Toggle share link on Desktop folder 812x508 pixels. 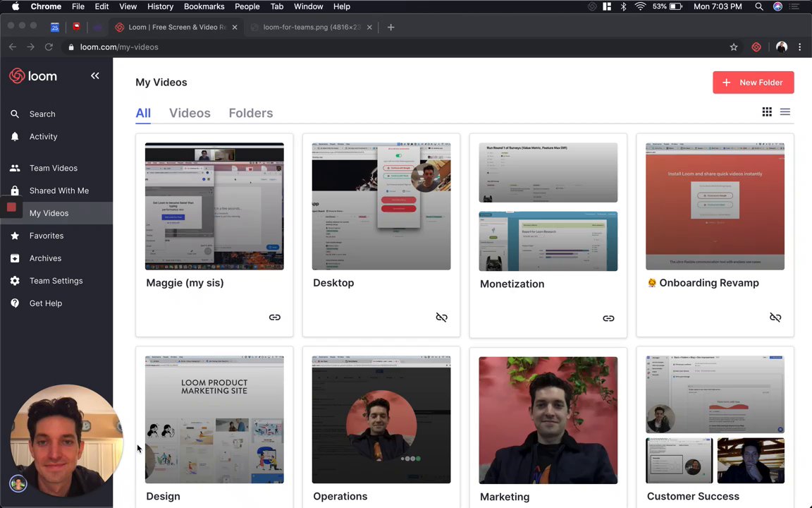[441, 317]
